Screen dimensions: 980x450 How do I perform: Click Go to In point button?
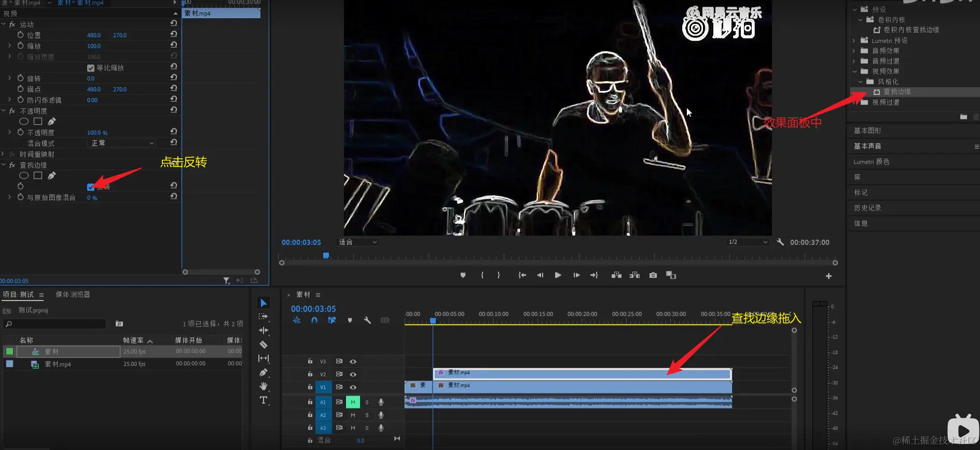[x=522, y=275]
